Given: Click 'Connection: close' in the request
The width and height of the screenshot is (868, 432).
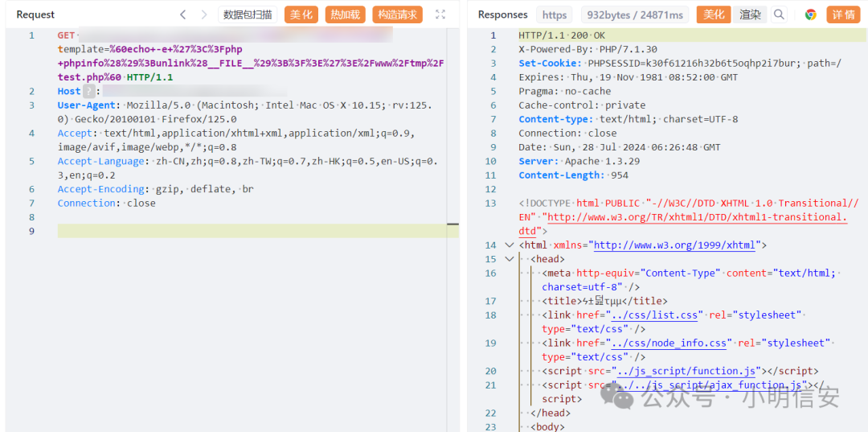Looking at the screenshot, I should (x=106, y=204).
